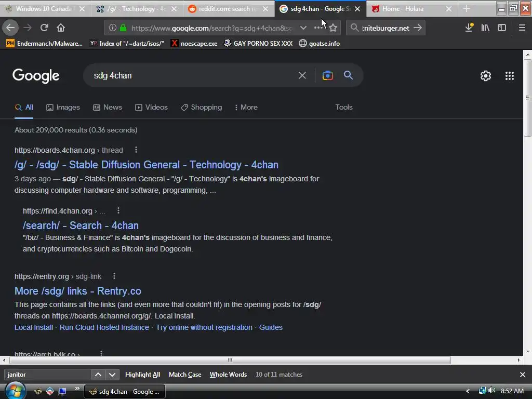Find next match with down arrow

112,375
